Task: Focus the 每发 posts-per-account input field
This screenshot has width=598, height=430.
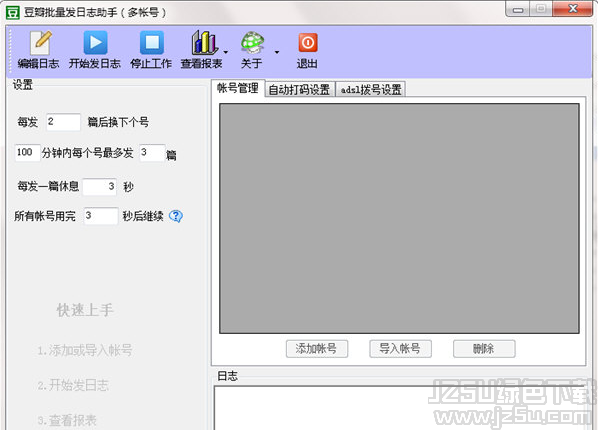Action: tap(63, 122)
